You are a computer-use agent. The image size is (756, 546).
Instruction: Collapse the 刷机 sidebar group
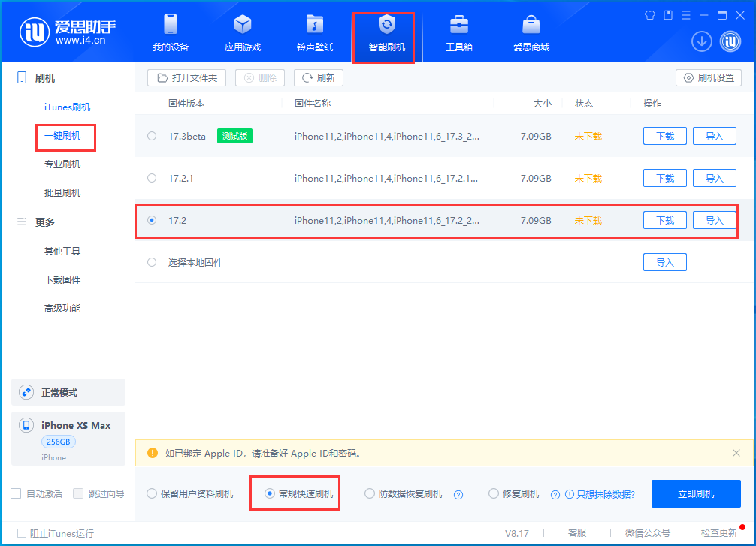(47, 77)
